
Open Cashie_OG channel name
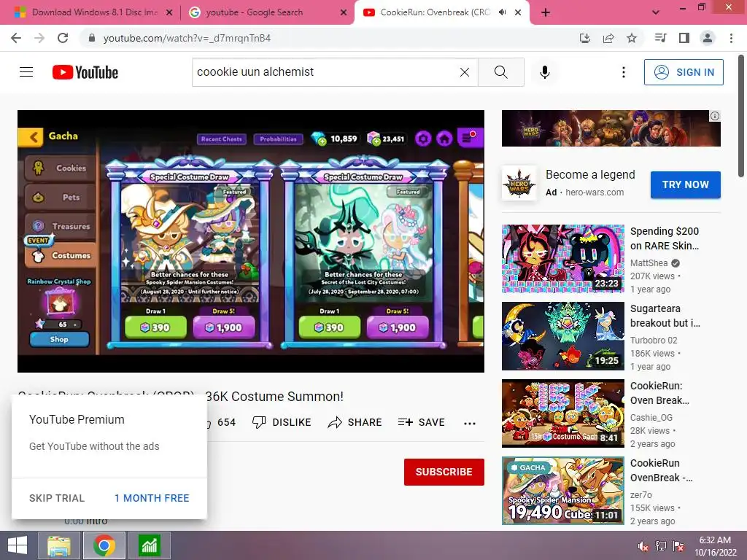point(651,418)
